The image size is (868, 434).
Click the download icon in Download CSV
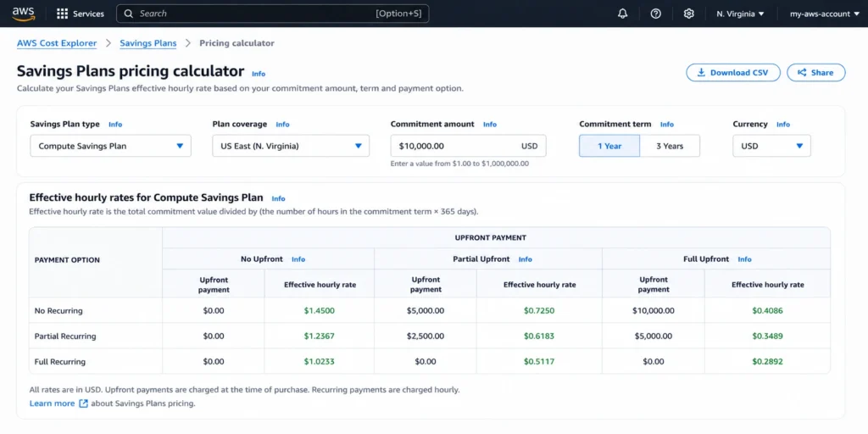click(x=701, y=73)
